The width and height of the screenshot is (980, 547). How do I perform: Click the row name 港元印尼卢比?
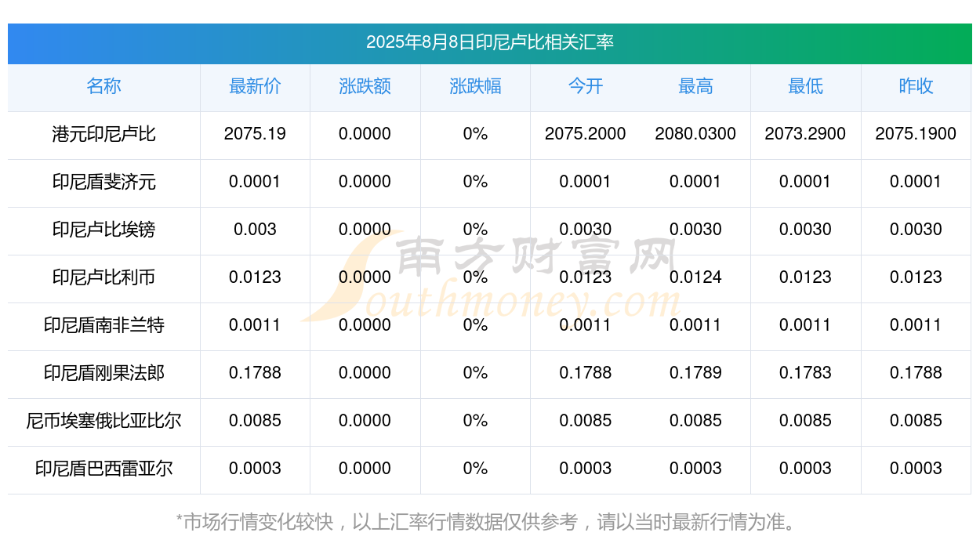(104, 134)
